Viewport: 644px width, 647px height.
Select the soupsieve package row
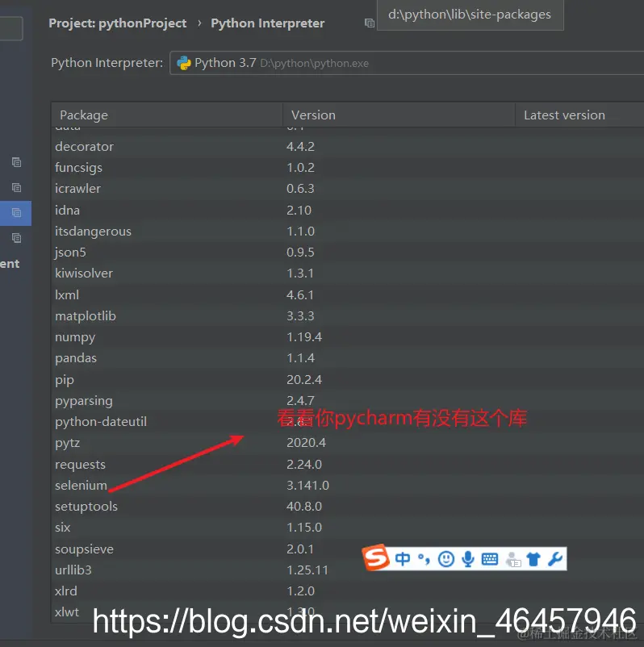[348, 549]
